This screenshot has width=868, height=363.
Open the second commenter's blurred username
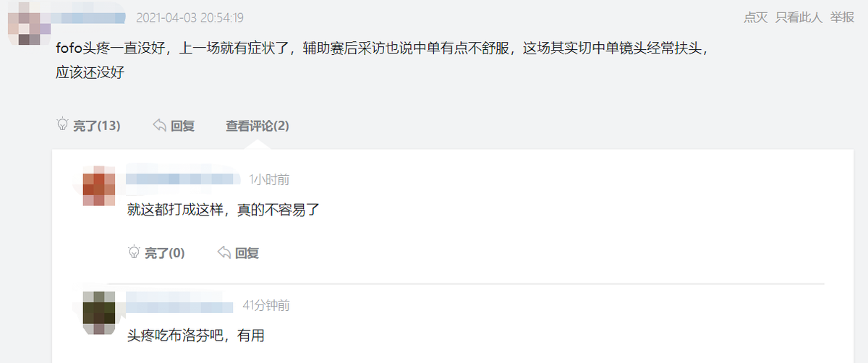pyautogui.click(x=179, y=305)
